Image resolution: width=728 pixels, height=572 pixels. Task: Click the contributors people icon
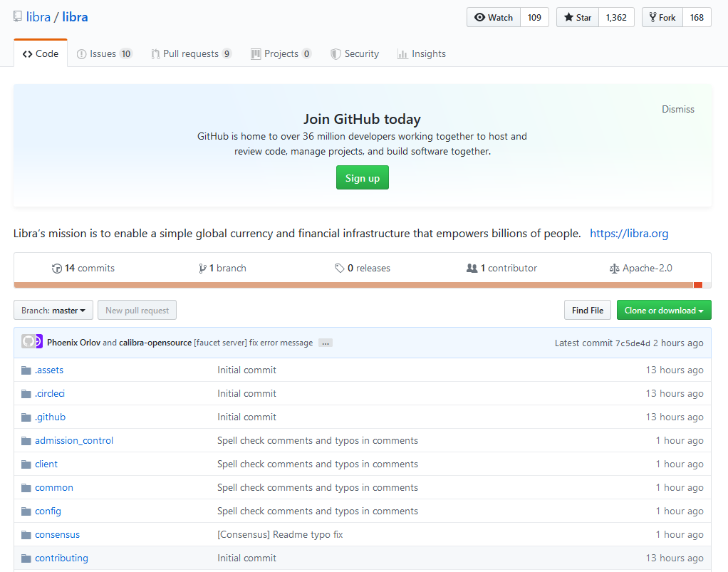472,269
